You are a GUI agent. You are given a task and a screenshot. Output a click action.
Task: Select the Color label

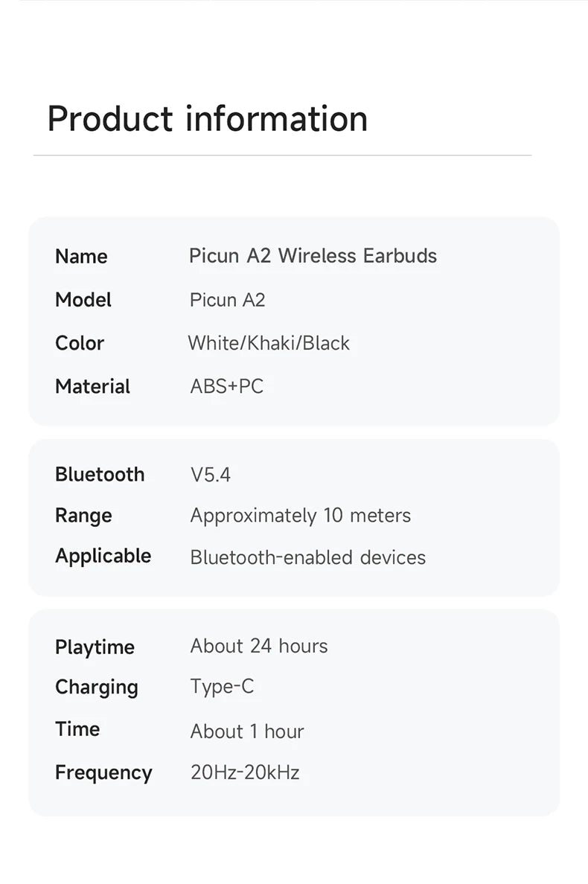pos(80,343)
